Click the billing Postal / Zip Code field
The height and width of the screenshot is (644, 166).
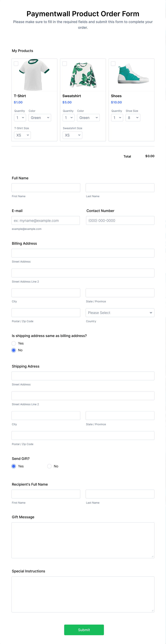[46, 313]
